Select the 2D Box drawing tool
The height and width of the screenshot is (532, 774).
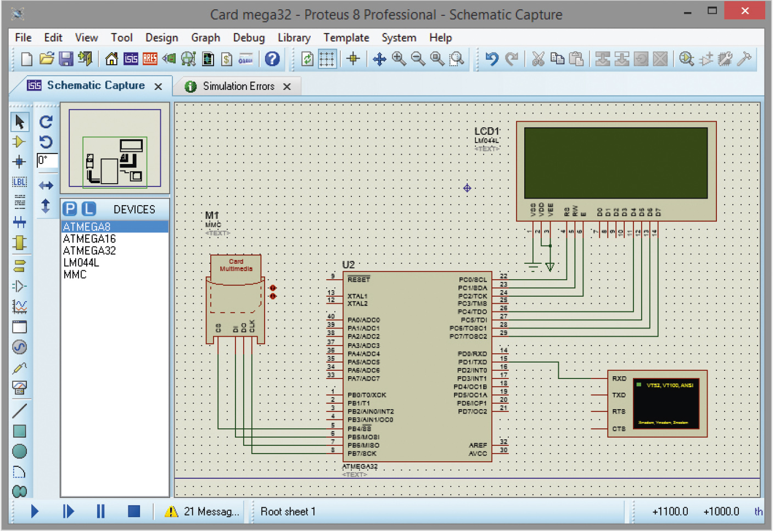19,431
